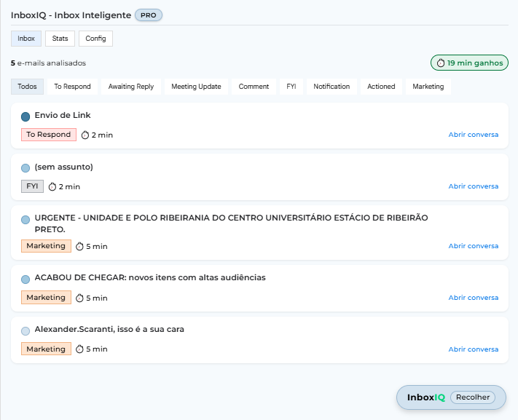Click the PRO badge next to the title
Image resolution: width=518 pixels, height=420 pixels.
pos(149,15)
